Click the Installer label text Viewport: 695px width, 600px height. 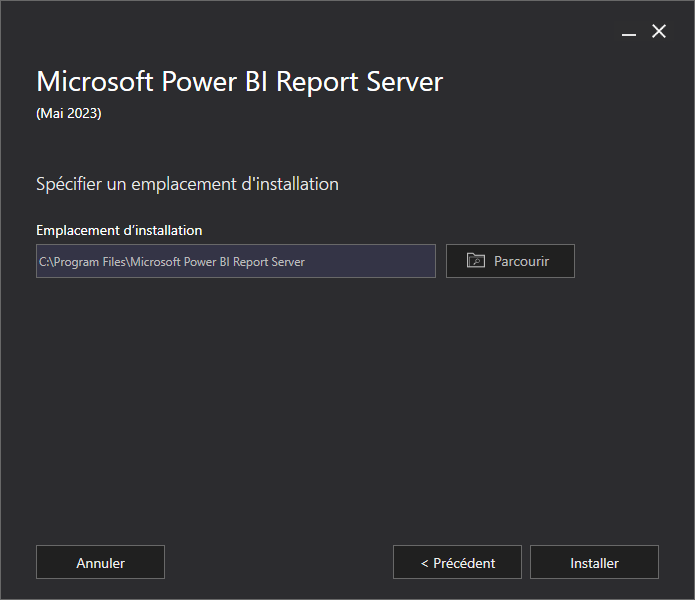coord(594,563)
